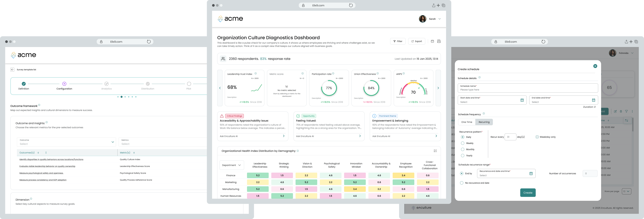Select the No recurrence end date option
Viewport: 644px width, 219px height.
coord(462,183)
